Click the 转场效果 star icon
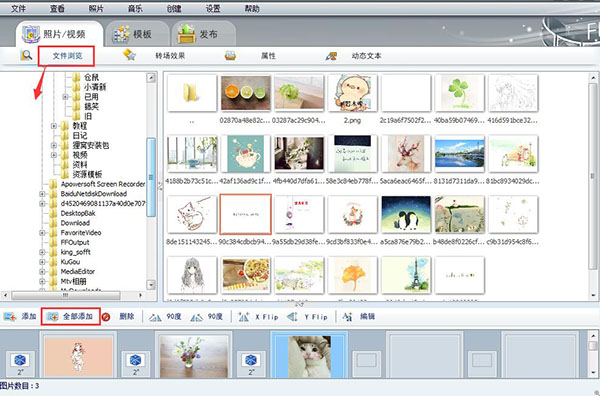Viewport: 600px width, 396px height. (129, 55)
